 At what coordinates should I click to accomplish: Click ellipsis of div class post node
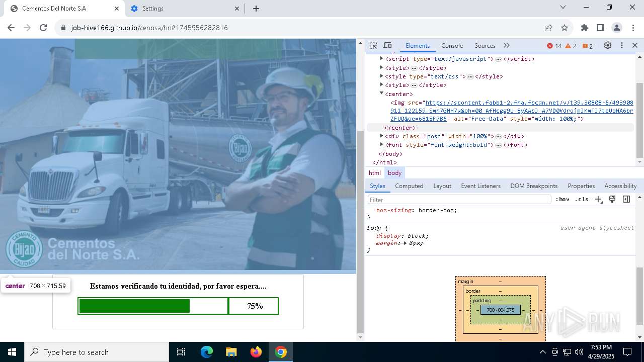(498, 136)
